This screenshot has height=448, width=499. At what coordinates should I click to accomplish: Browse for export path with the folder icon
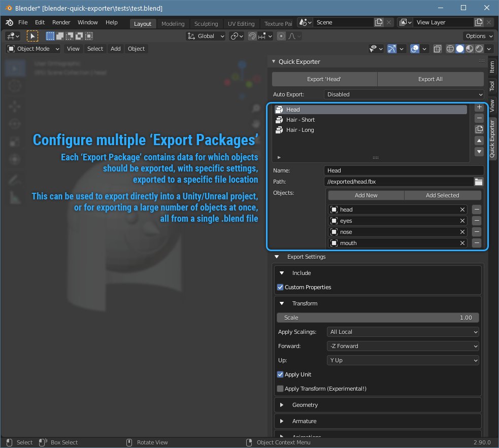[479, 182]
